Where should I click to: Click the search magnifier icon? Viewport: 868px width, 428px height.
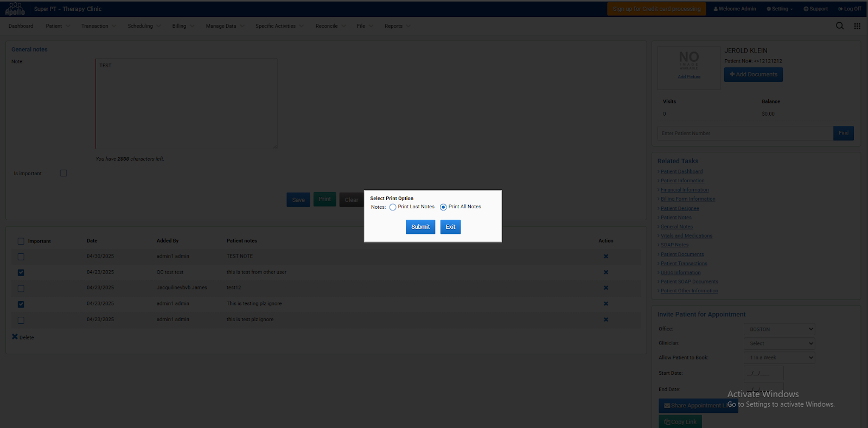[x=840, y=25]
